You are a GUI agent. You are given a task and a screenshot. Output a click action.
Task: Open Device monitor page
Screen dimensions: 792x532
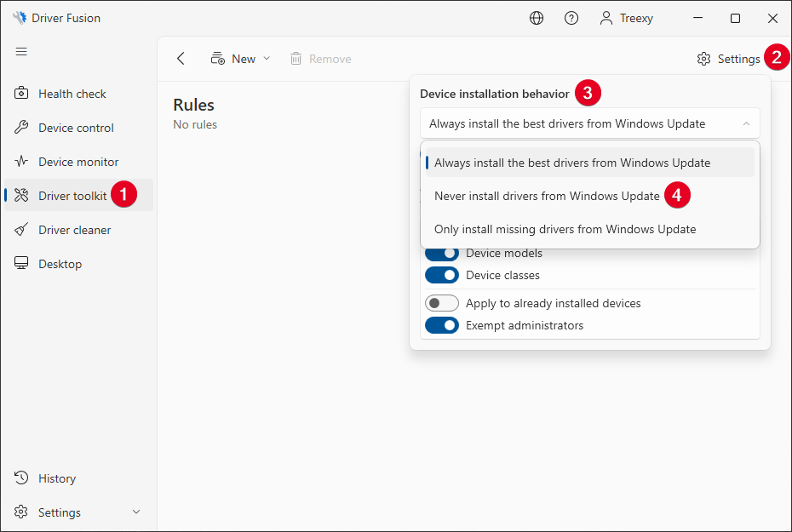pos(79,162)
